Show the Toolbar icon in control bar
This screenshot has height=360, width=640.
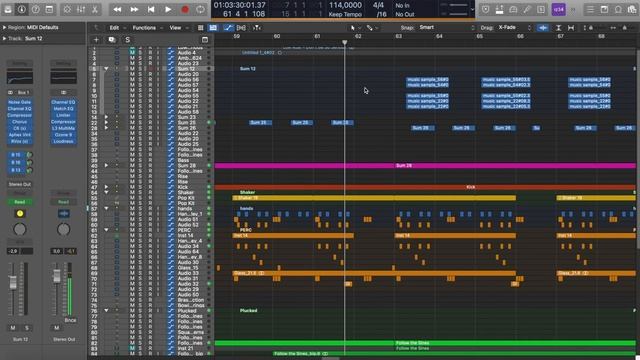pos(49,9)
